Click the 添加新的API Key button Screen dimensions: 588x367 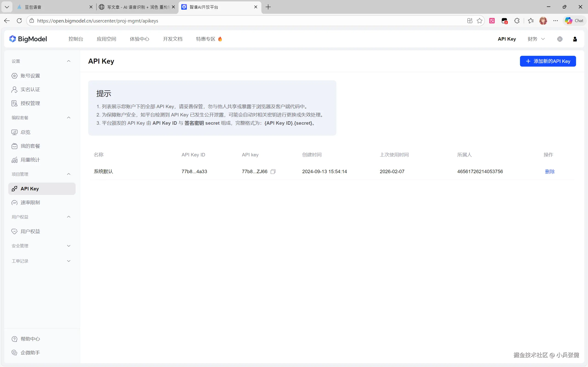tap(548, 61)
